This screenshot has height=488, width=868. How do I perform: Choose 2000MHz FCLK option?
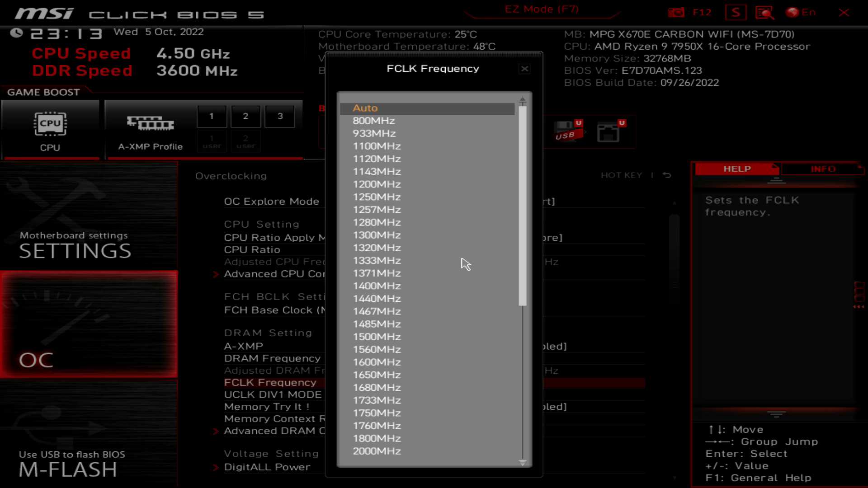[427, 451]
